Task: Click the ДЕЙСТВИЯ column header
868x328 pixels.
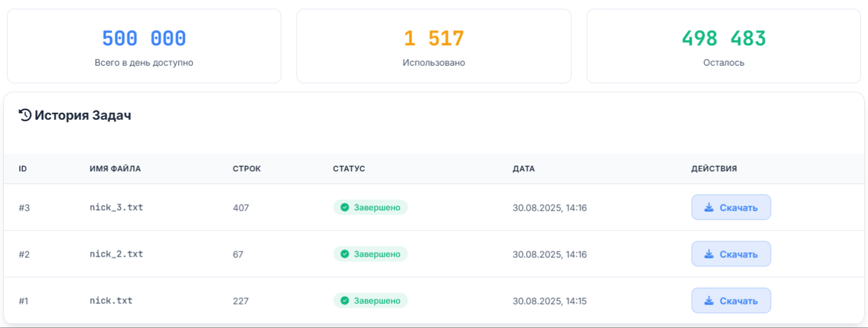Action: (714, 169)
